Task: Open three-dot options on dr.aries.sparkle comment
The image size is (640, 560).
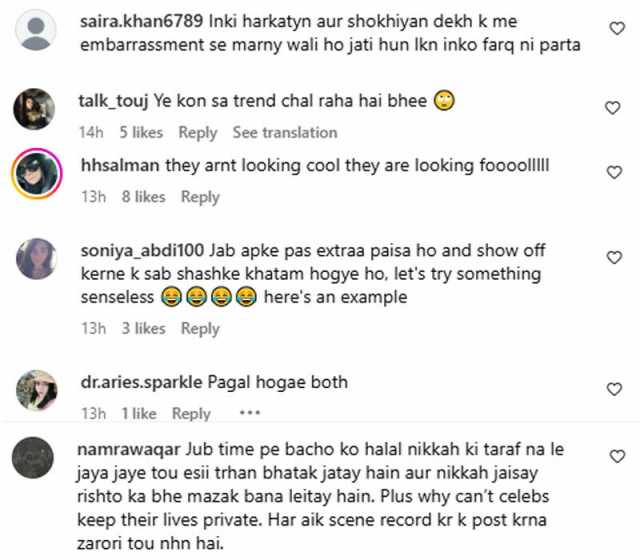Action: pyautogui.click(x=250, y=413)
